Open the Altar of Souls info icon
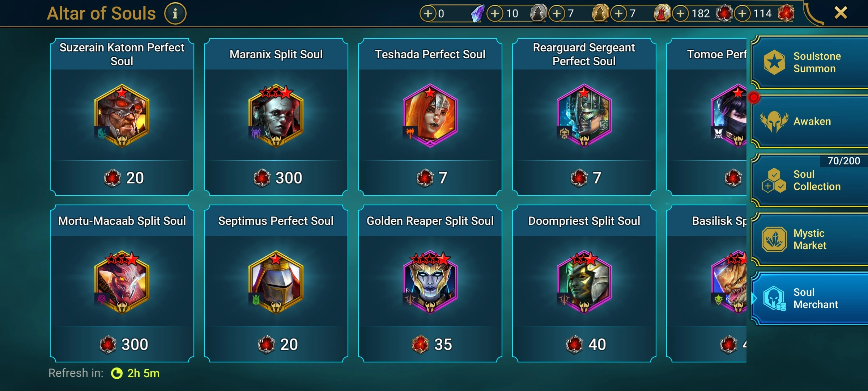The width and height of the screenshot is (868, 391). coord(175,14)
